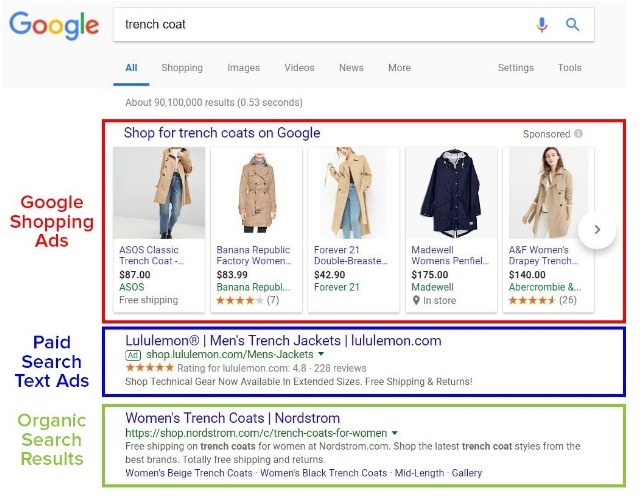Click the shop.lululemon.com/Mens-Jackets URL
This screenshot has height=501, width=644.
230,354
